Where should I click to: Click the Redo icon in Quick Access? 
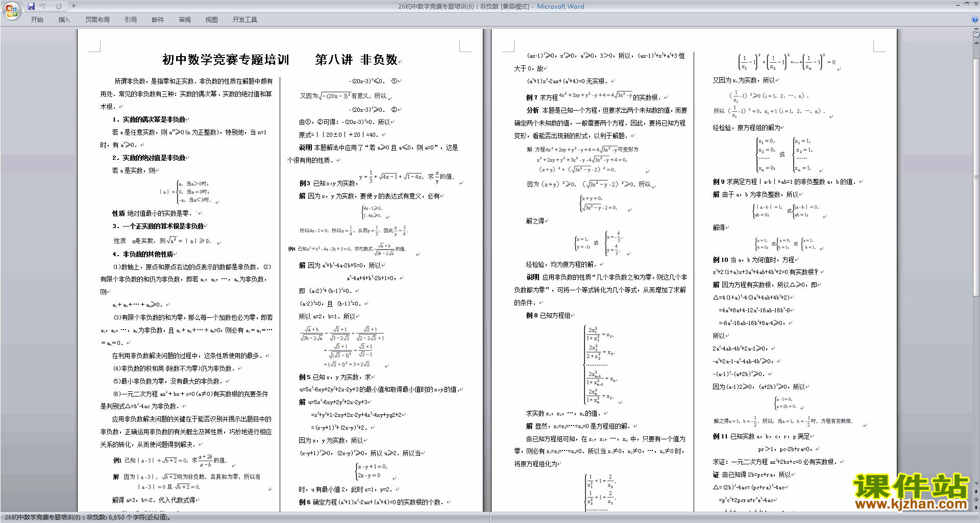[59, 6]
